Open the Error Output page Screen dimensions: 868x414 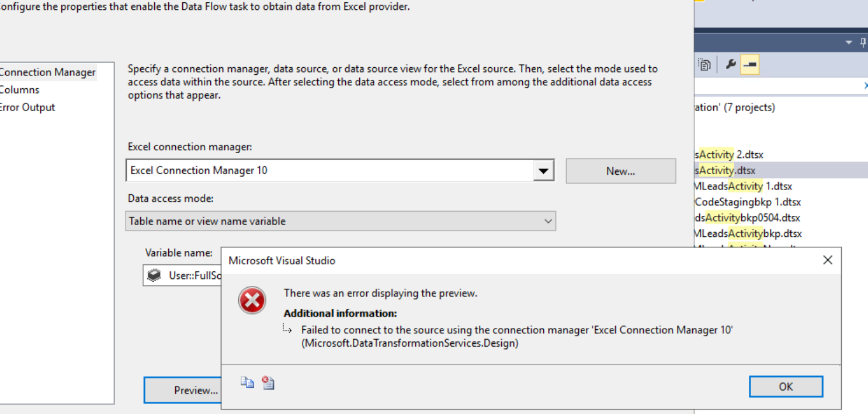coord(27,108)
